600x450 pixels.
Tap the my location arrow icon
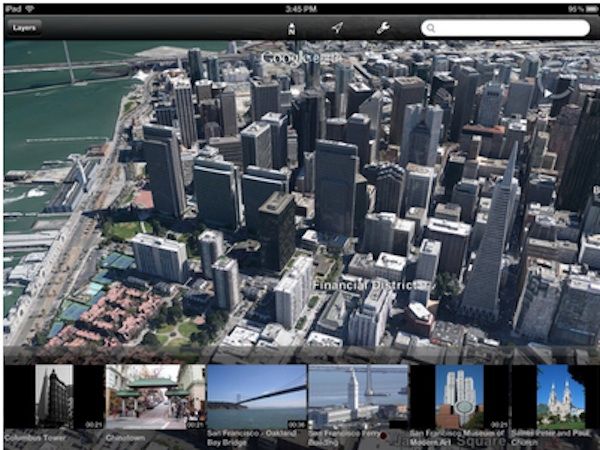tap(337, 28)
